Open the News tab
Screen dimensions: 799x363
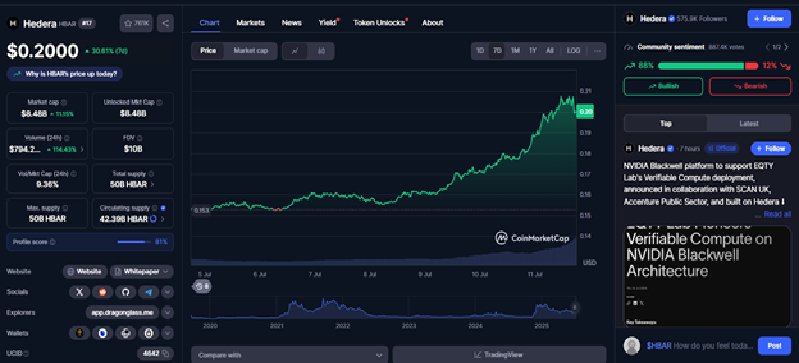(291, 23)
